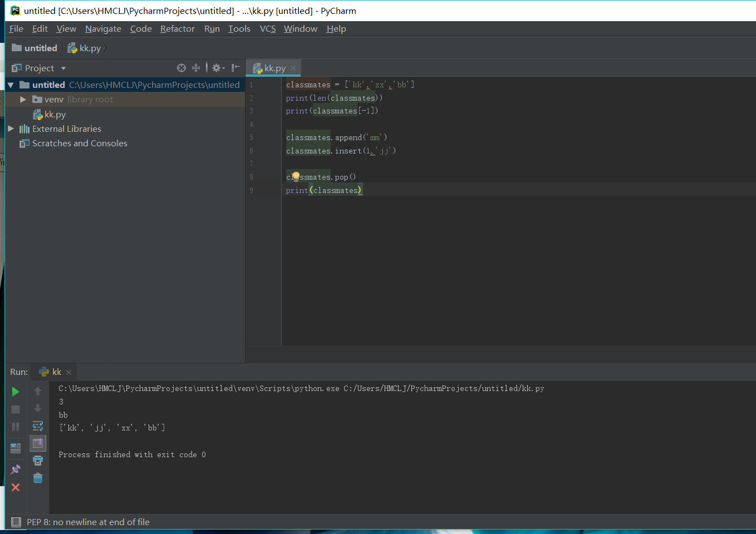Open the Project view dropdown

pyautogui.click(x=63, y=68)
